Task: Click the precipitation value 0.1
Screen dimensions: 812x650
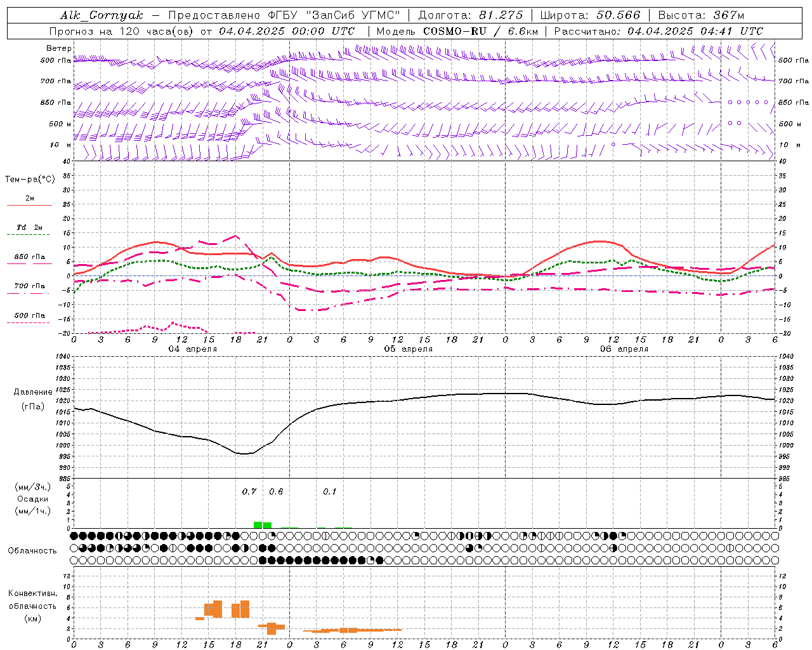Action: 329,491
